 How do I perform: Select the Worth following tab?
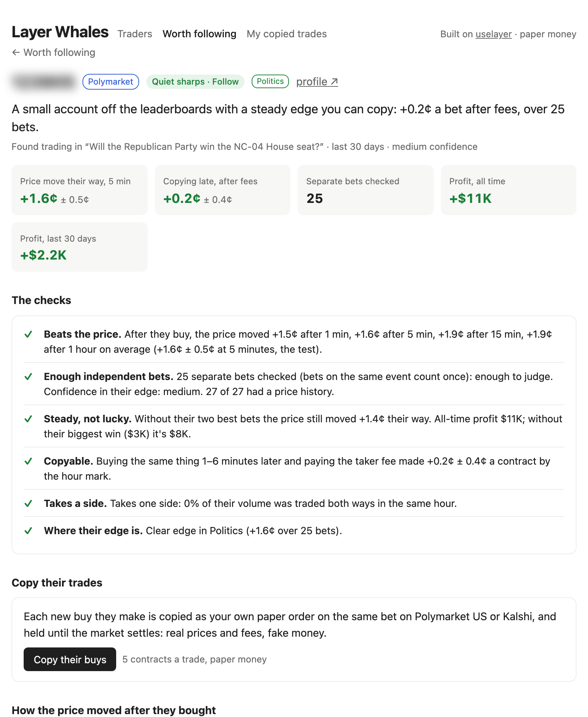pos(199,34)
